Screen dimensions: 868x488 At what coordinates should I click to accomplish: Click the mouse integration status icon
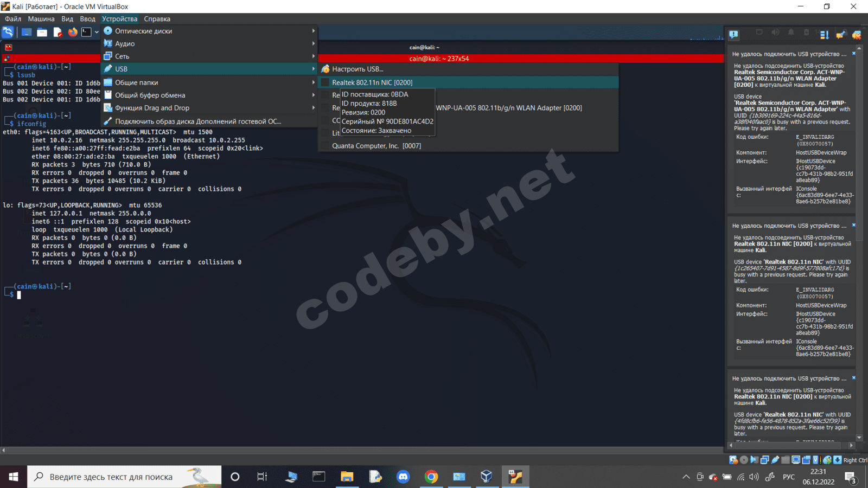[x=827, y=460]
